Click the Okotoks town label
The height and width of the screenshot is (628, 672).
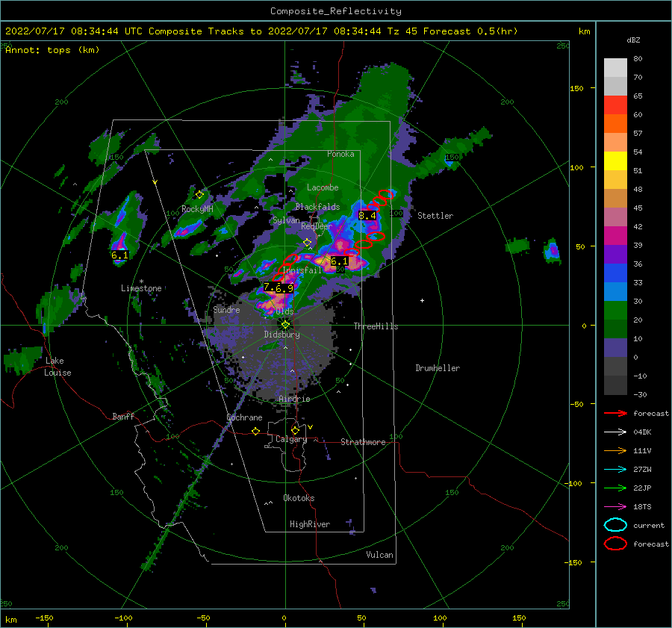299,498
